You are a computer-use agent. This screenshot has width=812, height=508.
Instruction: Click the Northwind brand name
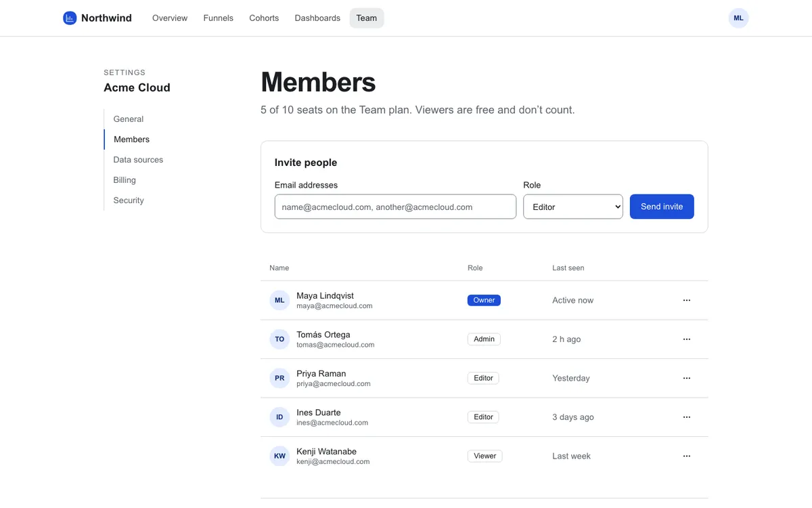[106, 18]
